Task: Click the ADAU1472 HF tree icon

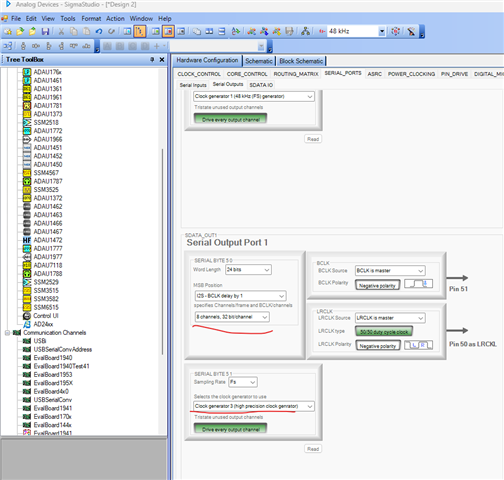Action: coord(27,240)
